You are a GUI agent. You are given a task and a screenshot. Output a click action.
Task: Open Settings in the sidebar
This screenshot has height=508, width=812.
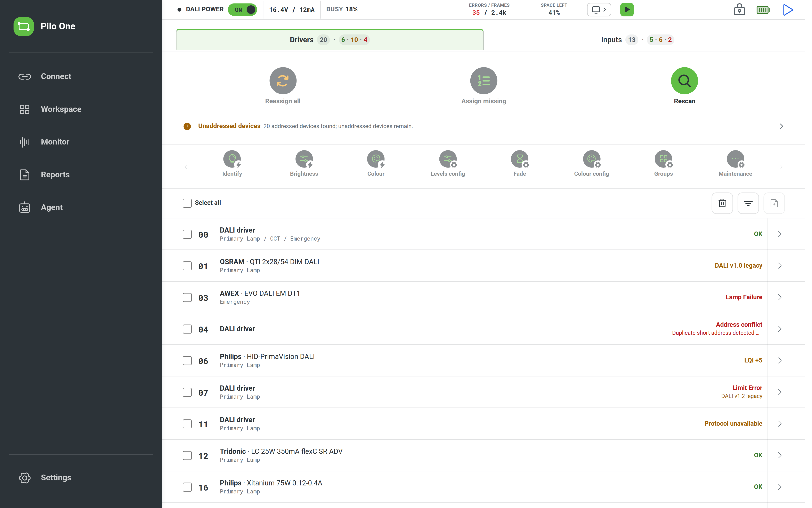click(81, 478)
